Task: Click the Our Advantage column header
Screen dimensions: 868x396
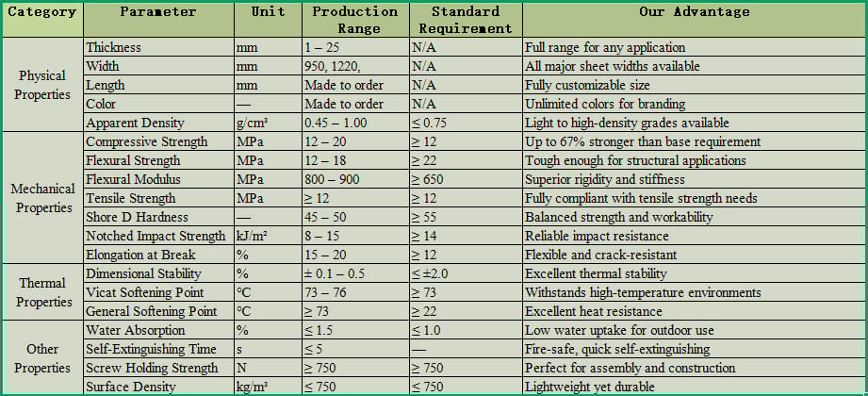Action: 694,12
